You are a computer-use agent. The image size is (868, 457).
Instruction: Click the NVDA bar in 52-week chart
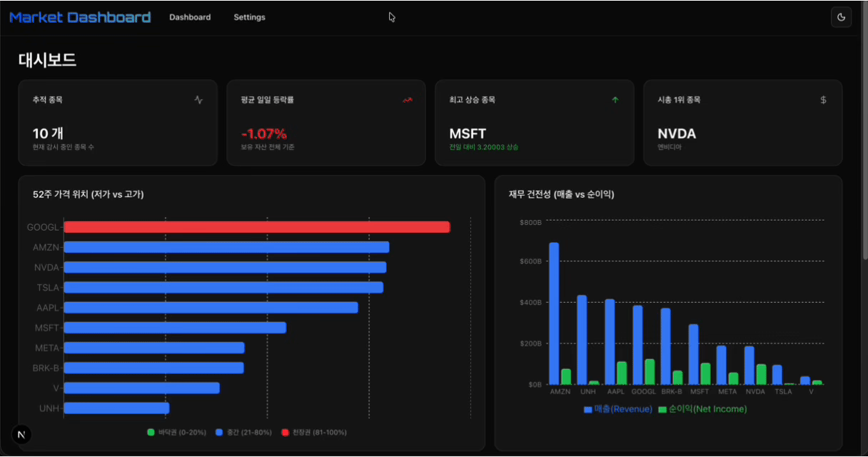tap(225, 267)
